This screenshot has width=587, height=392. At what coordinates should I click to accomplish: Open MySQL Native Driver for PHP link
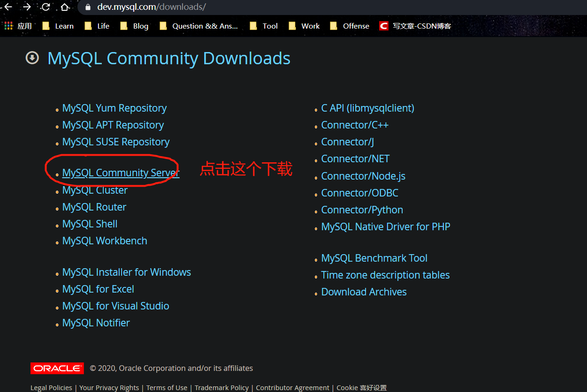[x=386, y=226]
